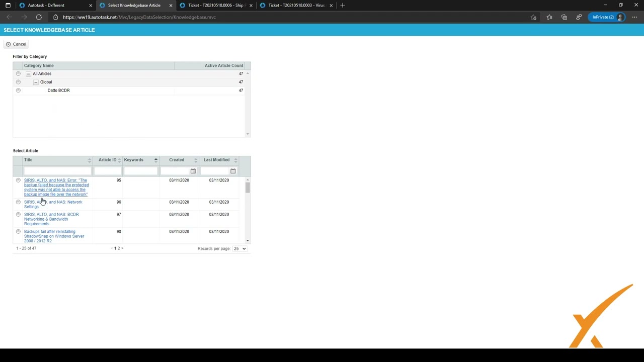Click category list scrollbar up arrow
Image resolution: width=644 pixels, height=362 pixels.
[248, 74]
